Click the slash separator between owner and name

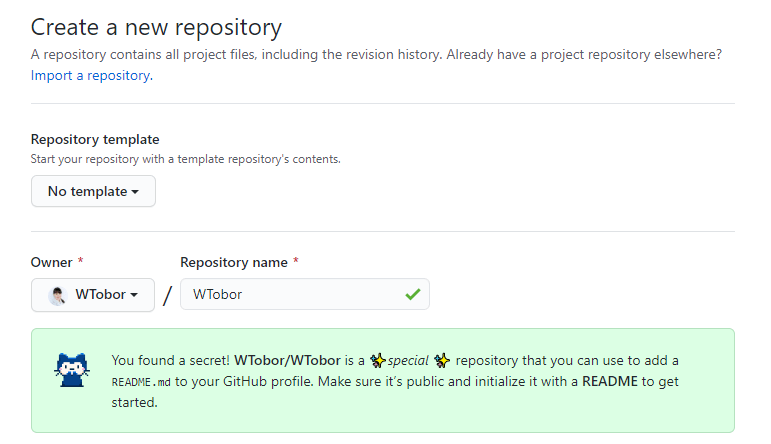pyautogui.click(x=167, y=295)
